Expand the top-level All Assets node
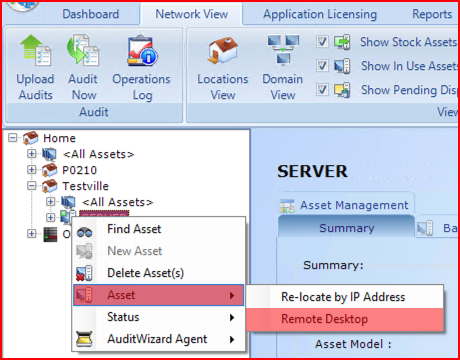 31,154
